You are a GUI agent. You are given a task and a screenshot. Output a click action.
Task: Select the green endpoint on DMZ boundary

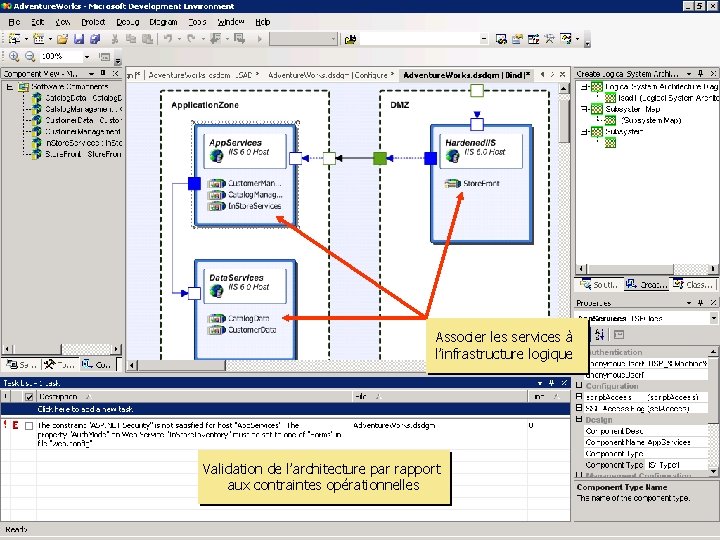click(x=380, y=158)
